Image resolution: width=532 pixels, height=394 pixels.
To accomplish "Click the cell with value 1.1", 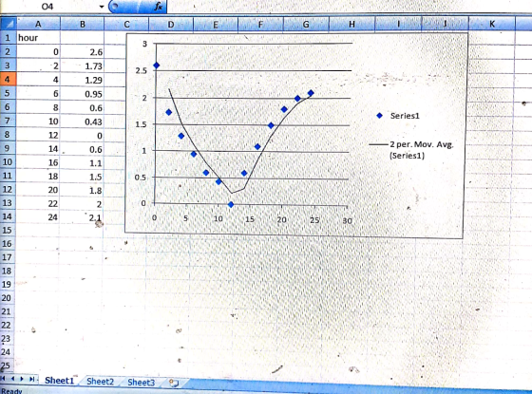I will click(83, 163).
